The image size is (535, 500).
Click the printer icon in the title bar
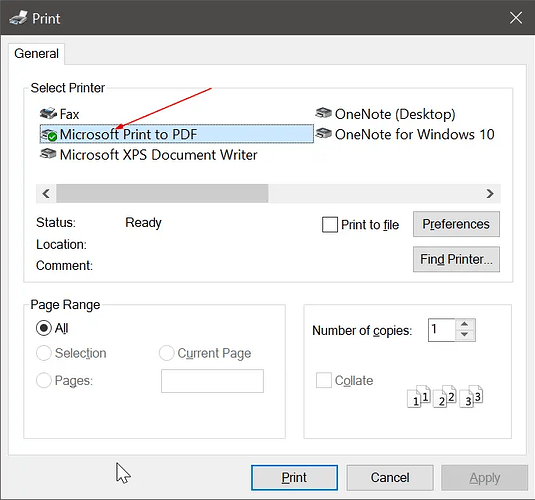(x=18, y=18)
